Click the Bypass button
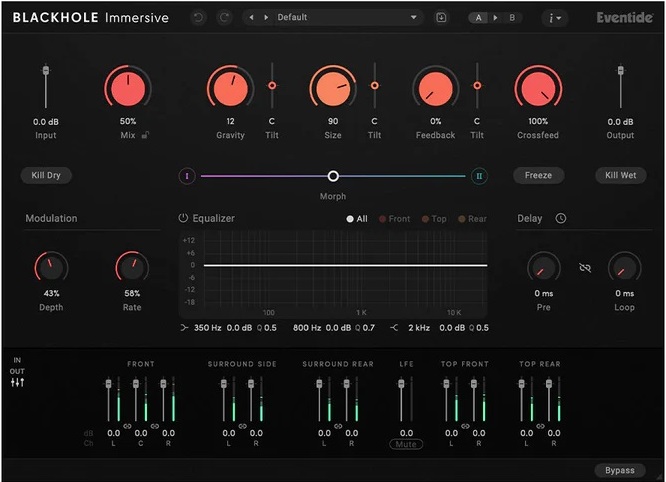Image resolution: width=666 pixels, height=482 pixels. tap(620, 470)
